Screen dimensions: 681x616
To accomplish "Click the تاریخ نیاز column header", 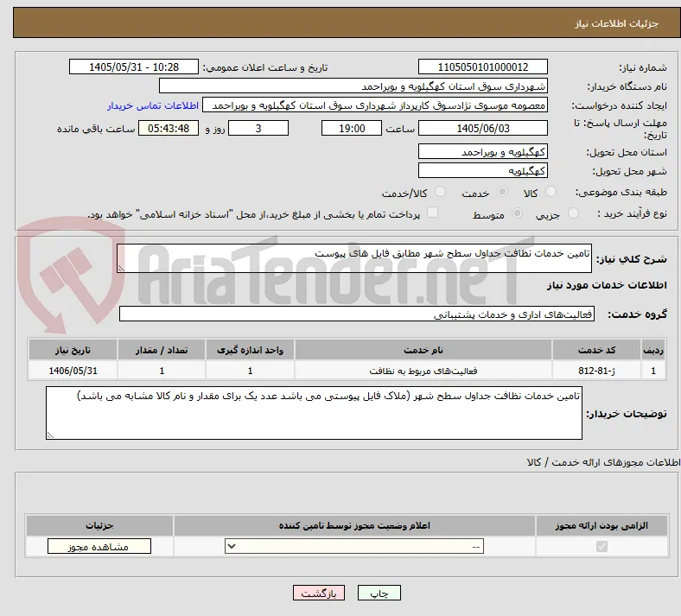I will coord(73,350).
